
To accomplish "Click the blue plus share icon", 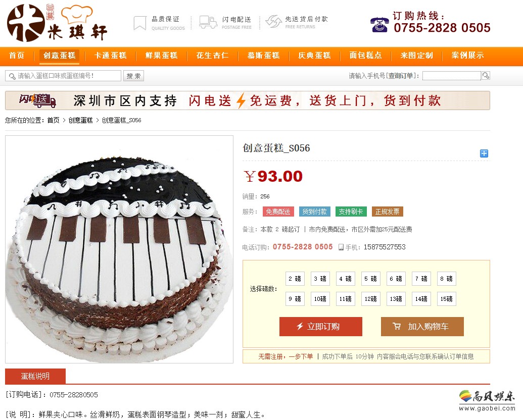I will tap(484, 153).
